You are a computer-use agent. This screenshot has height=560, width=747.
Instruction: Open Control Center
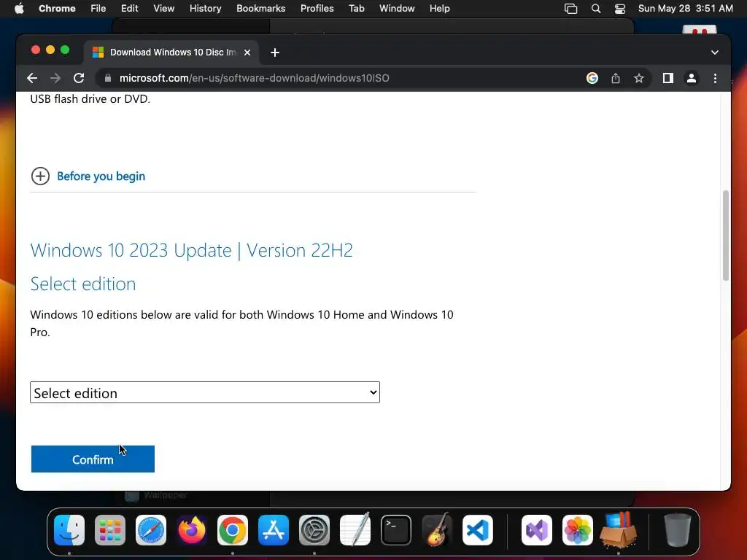point(620,9)
